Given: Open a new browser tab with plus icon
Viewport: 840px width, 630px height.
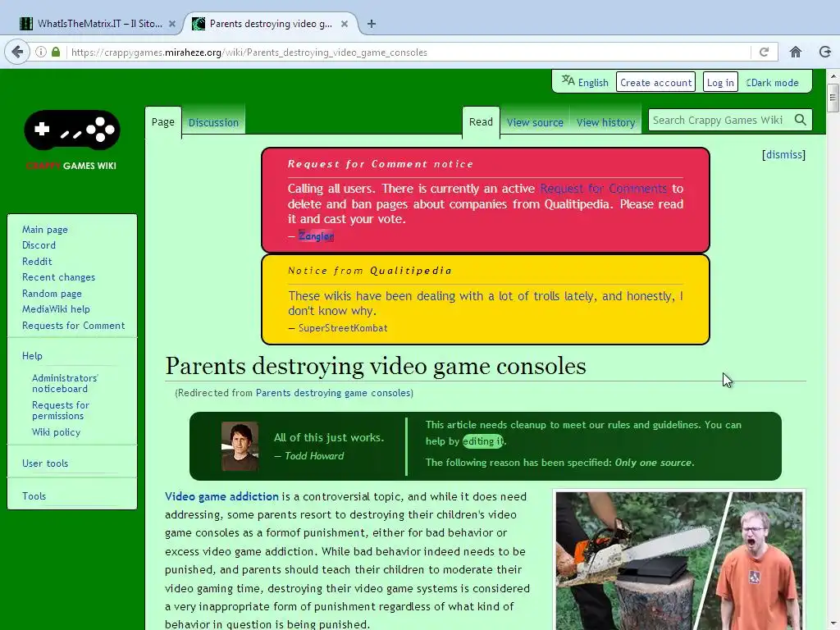Looking at the screenshot, I should [x=372, y=24].
